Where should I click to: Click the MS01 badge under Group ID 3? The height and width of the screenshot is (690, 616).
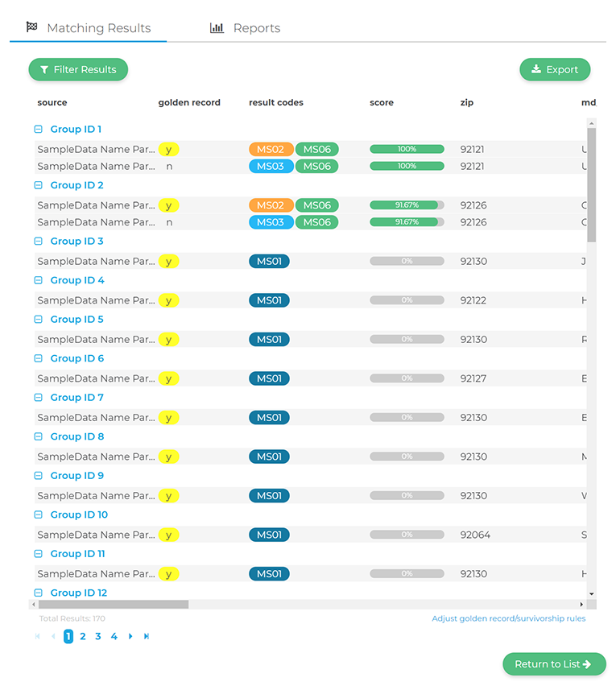tap(269, 261)
